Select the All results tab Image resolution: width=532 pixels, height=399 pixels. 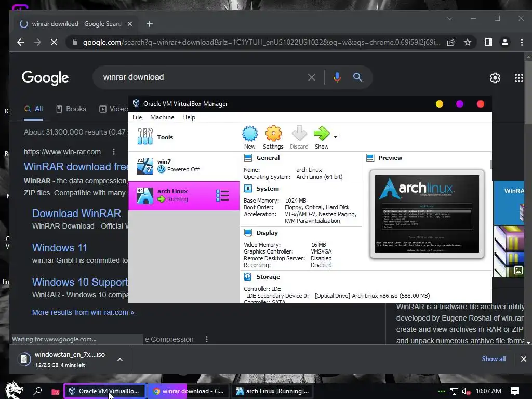point(33,109)
